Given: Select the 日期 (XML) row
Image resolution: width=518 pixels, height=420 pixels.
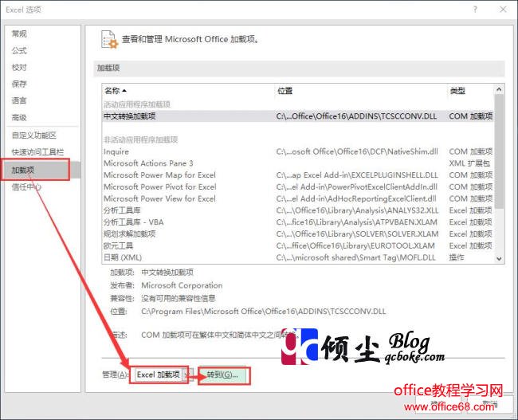Looking at the screenshot, I should 298,257.
